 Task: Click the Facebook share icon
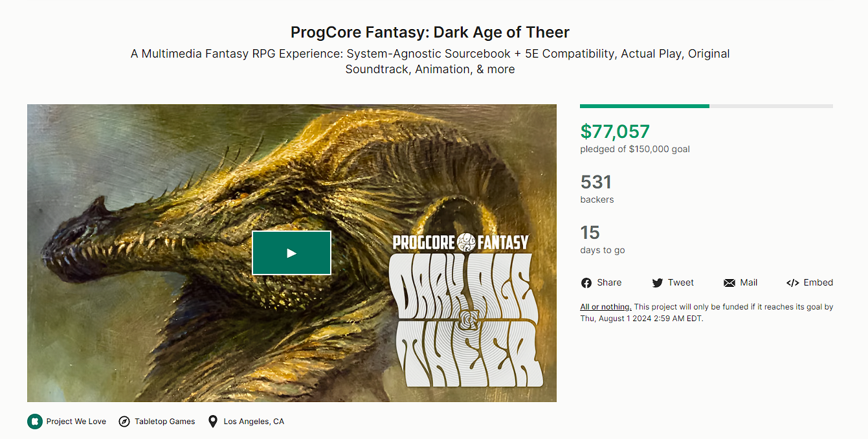point(586,283)
